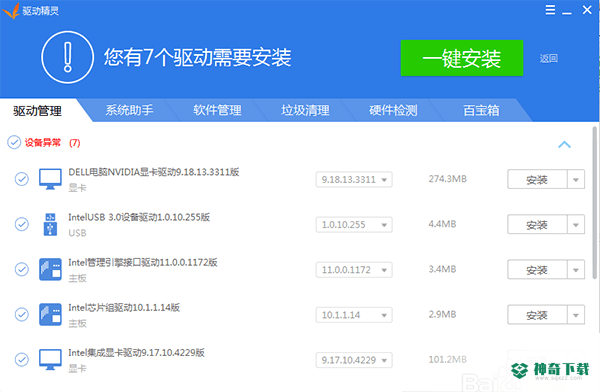
Task: Click the green 一键安装 button
Action: pos(462,58)
